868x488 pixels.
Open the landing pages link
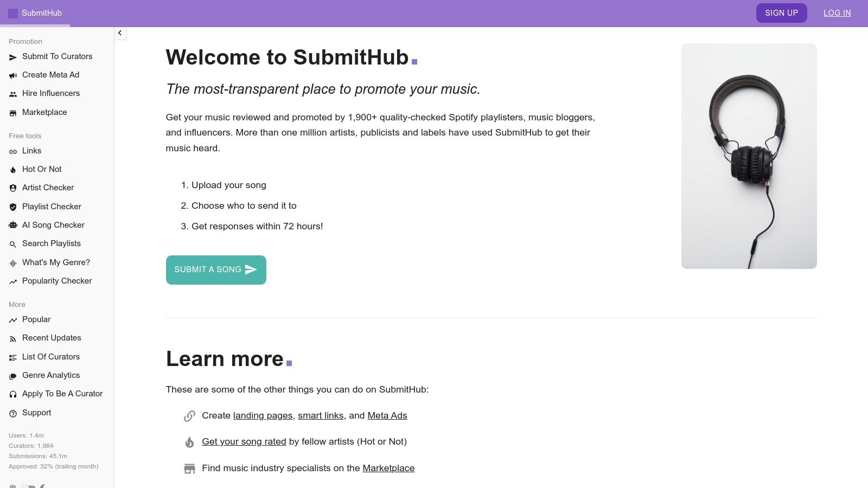263,415
